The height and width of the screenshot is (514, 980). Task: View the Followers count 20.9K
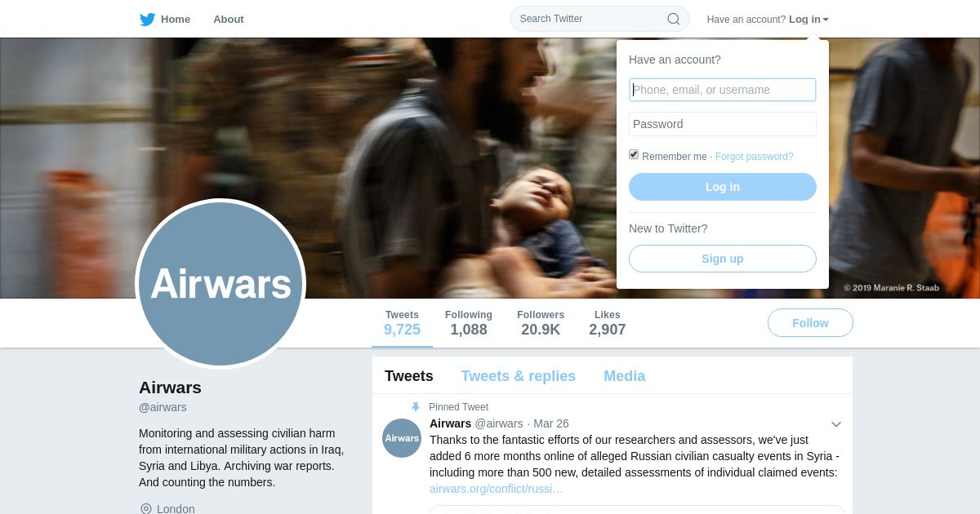[x=541, y=323]
